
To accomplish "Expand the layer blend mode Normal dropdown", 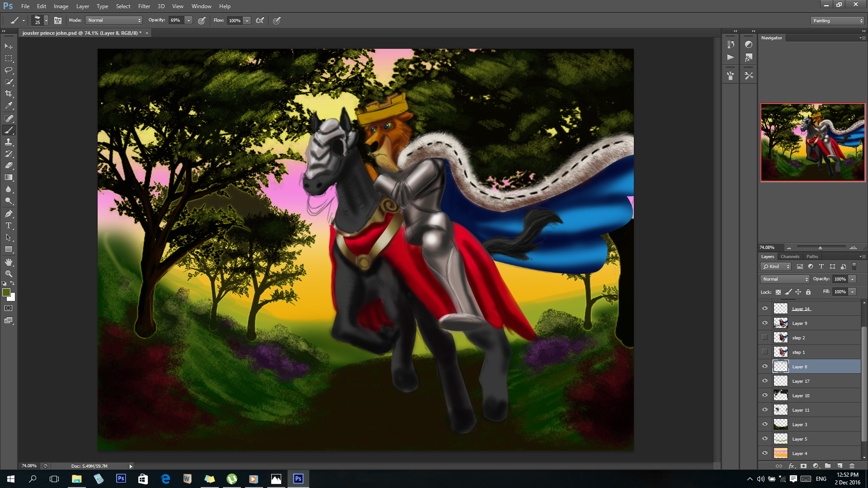I will tap(785, 279).
